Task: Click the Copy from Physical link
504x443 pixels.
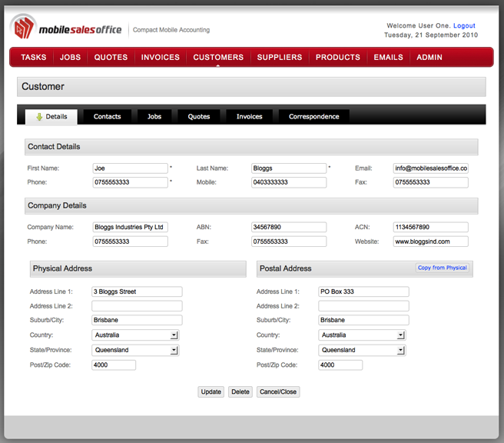Action: (443, 268)
